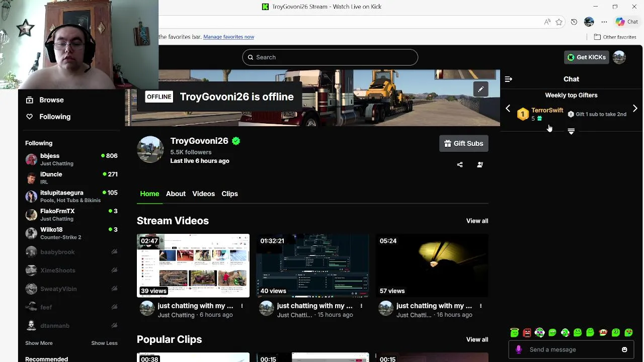
Task: Click the purple microphone icon in chat
Action: tap(519, 349)
